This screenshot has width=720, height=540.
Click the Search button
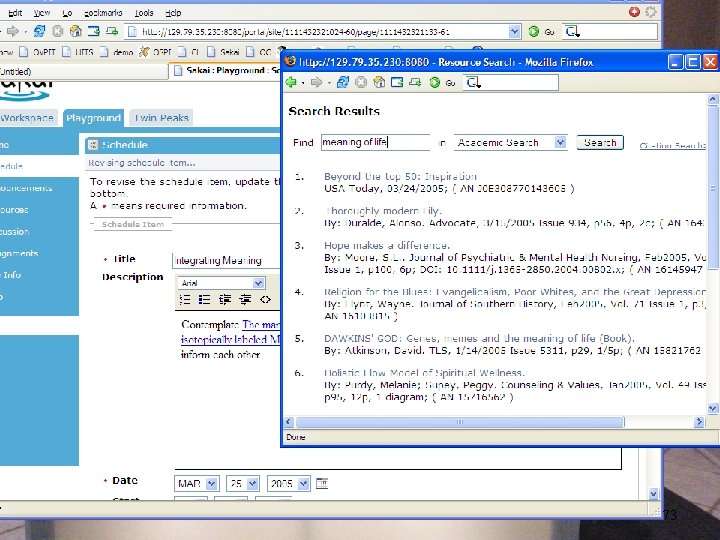pos(600,142)
